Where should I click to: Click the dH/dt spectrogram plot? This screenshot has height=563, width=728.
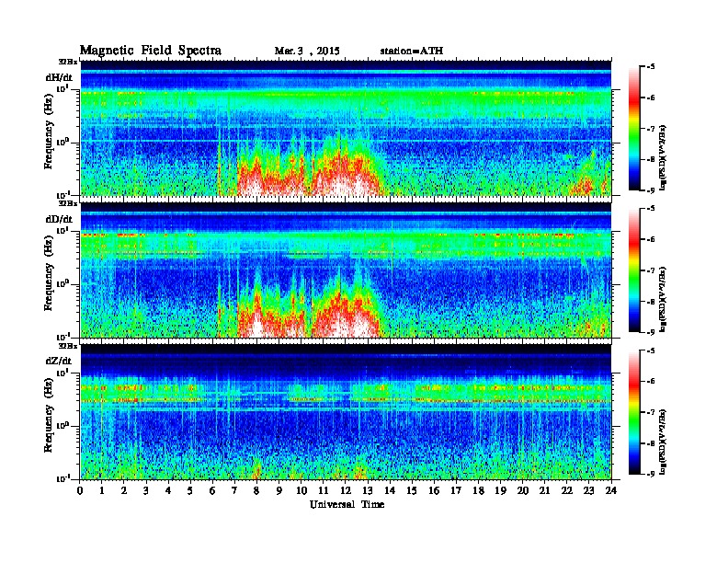[x=346, y=128]
